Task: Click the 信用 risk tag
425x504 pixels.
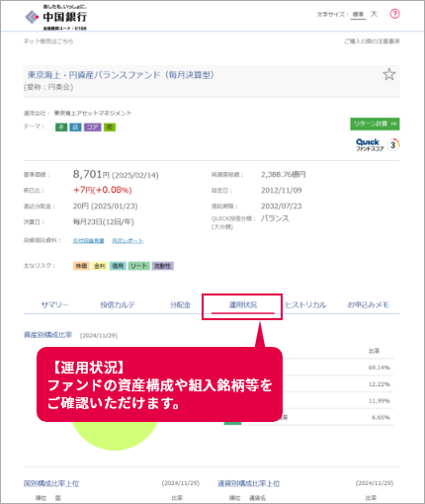Action: point(118,266)
